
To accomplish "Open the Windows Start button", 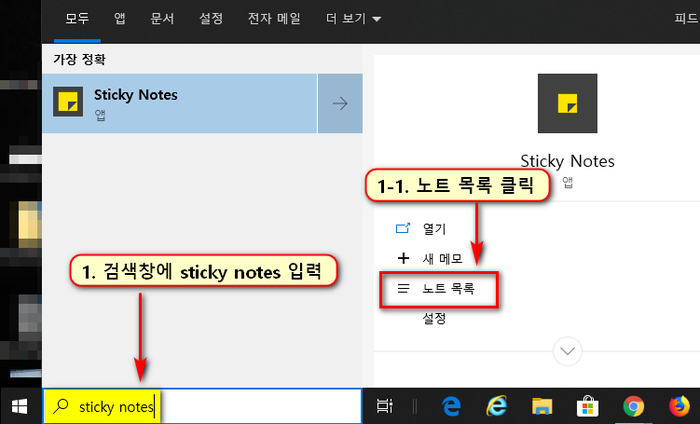I will pos(20,407).
